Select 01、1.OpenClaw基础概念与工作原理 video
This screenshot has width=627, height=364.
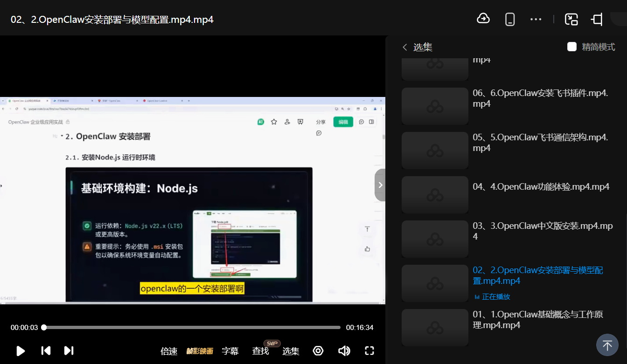pos(537,320)
